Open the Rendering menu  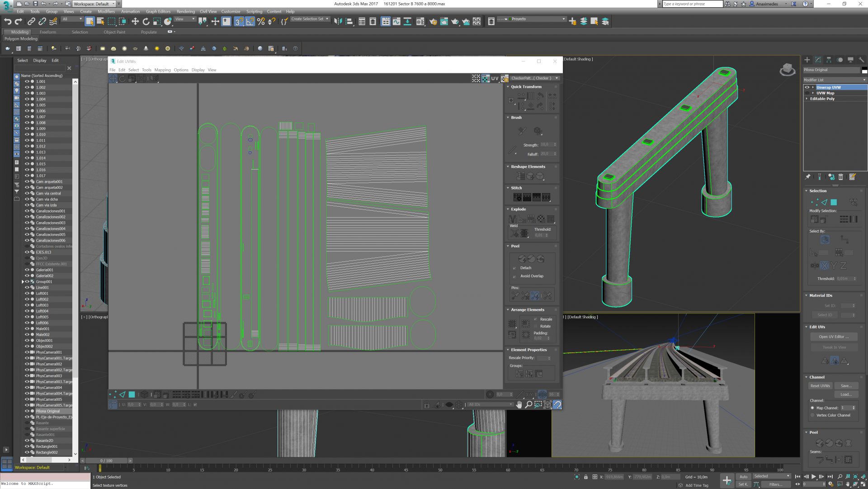185,11
